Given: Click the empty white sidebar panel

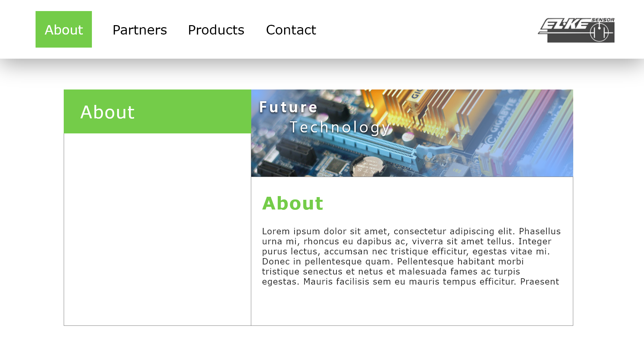Looking at the screenshot, I should tap(157, 229).
